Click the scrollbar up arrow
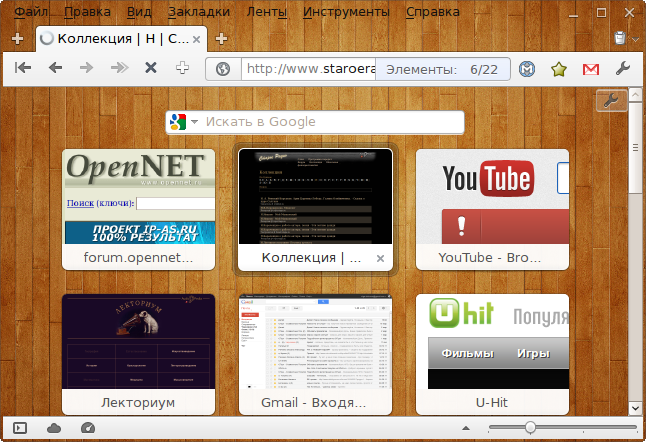The width and height of the screenshot is (646, 442). coord(635,96)
